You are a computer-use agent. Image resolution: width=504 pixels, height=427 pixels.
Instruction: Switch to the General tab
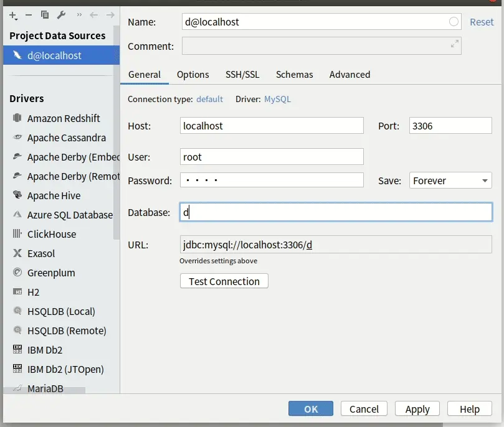point(145,75)
